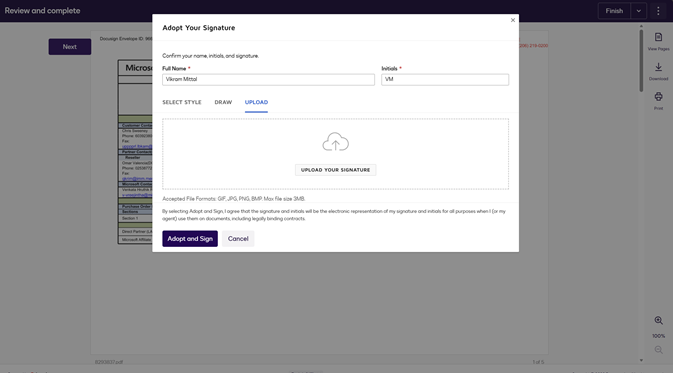
Task: Click Upload Your Signature button
Action: pos(336,170)
